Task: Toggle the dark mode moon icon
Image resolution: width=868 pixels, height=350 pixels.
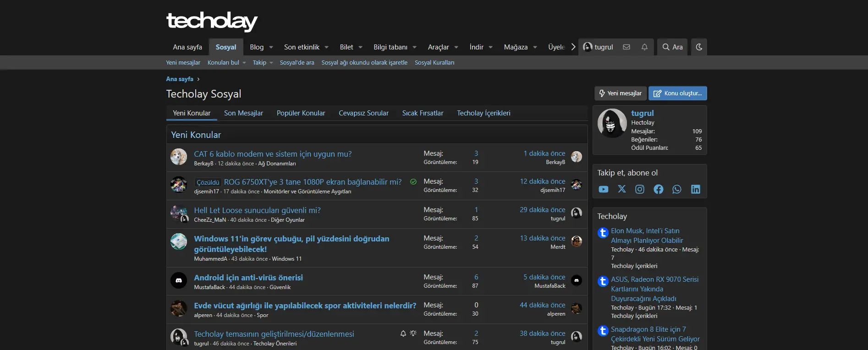Action: click(x=699, y=47)
